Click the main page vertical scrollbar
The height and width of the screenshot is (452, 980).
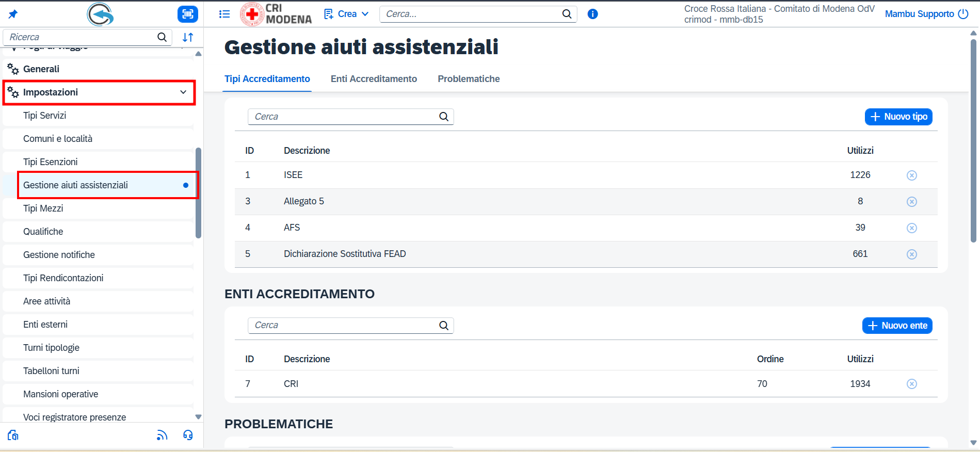pos(973,139)
